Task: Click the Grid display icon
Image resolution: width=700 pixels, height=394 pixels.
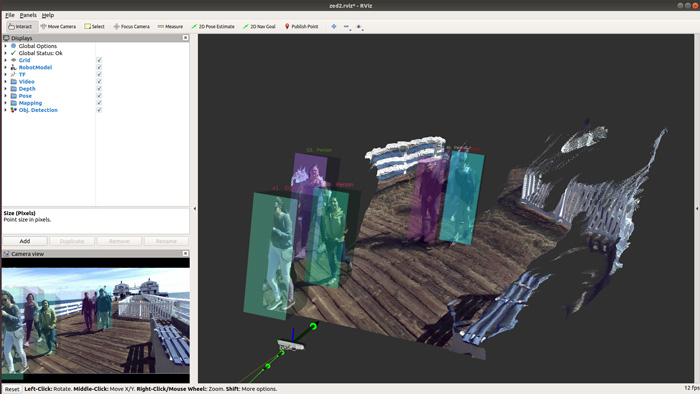Action: click(13, 60)
